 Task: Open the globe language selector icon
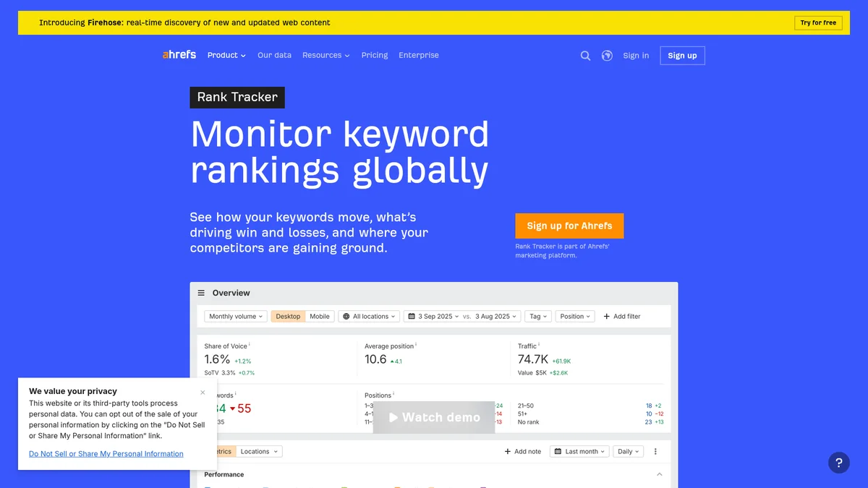coord(607,56)
